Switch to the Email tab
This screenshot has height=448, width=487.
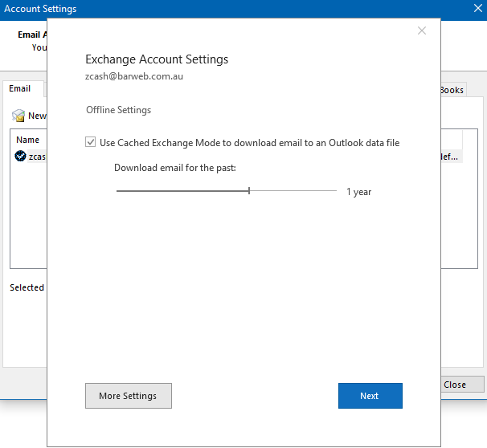(20, 89)
